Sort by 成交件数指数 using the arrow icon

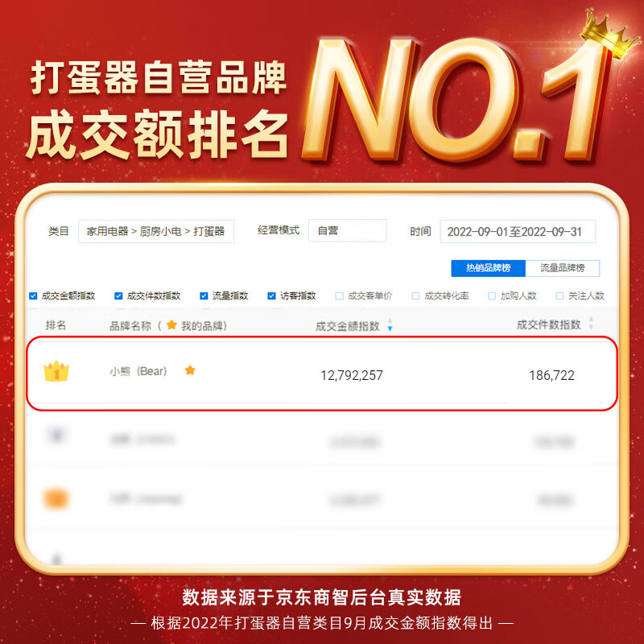(x=591, y=323)
